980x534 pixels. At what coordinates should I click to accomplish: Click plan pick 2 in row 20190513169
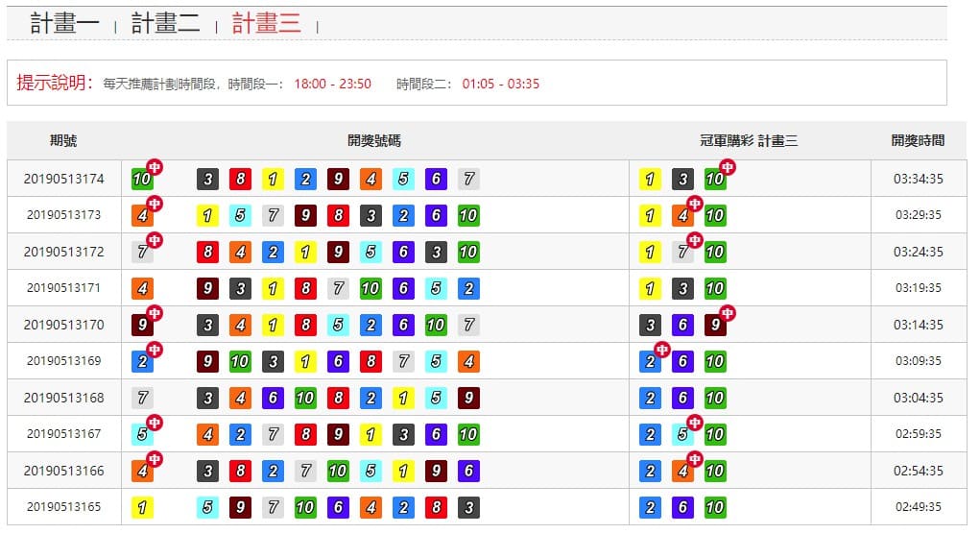click(x=650, y=361)
